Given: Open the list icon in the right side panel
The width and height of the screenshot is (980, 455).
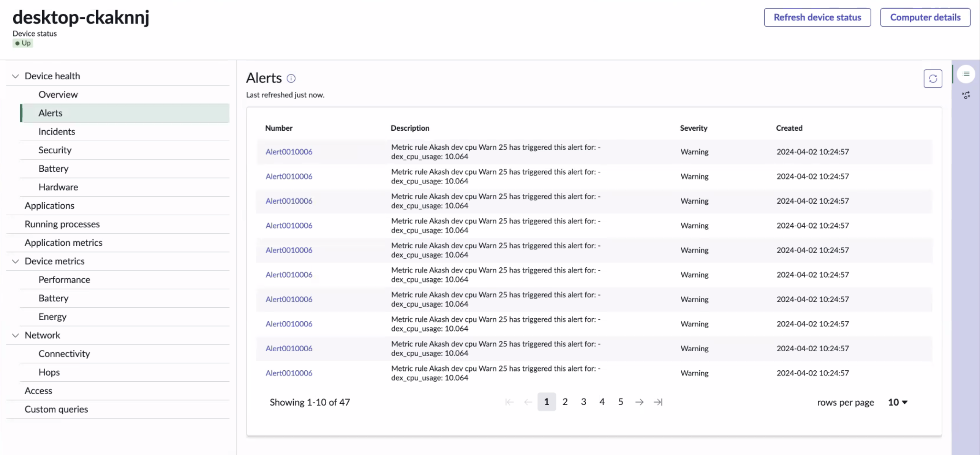Looking at the screenshot, I should (x=966, y=74).
